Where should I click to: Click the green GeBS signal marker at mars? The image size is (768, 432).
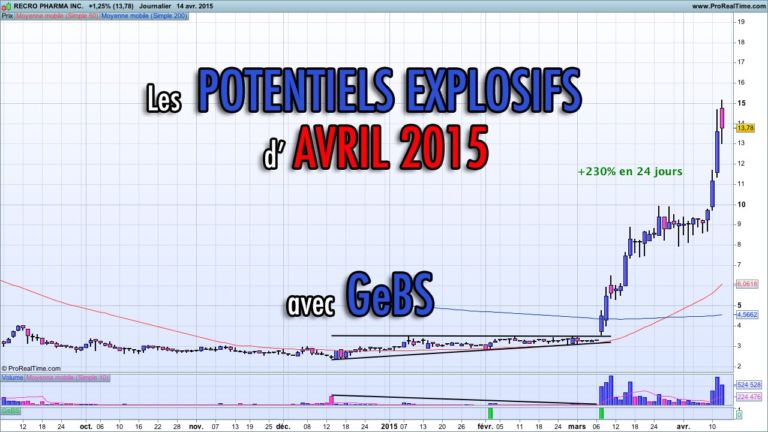coord(601,413)
